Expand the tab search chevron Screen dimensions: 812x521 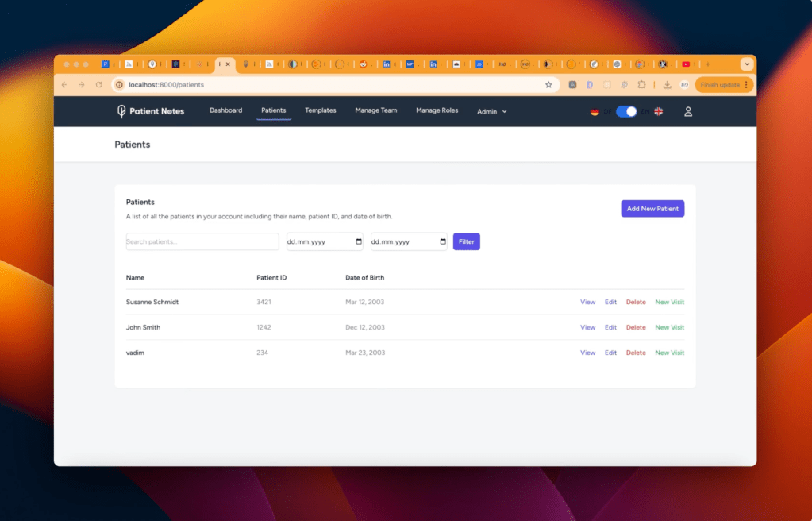pyautogui.click(x=747, y=64)
